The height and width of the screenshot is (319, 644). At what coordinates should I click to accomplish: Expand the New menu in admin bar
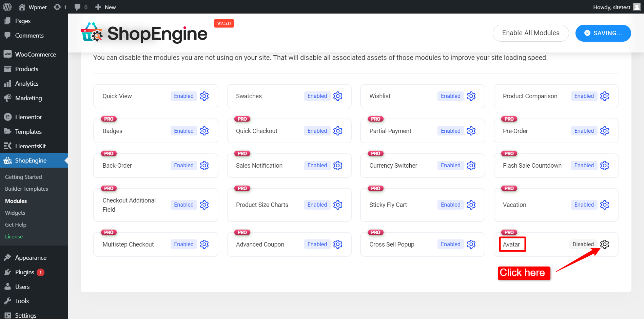pos(105,7)
